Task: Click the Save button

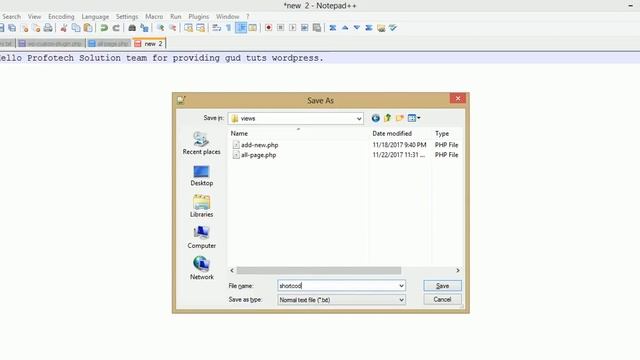Action: (442, 286)
